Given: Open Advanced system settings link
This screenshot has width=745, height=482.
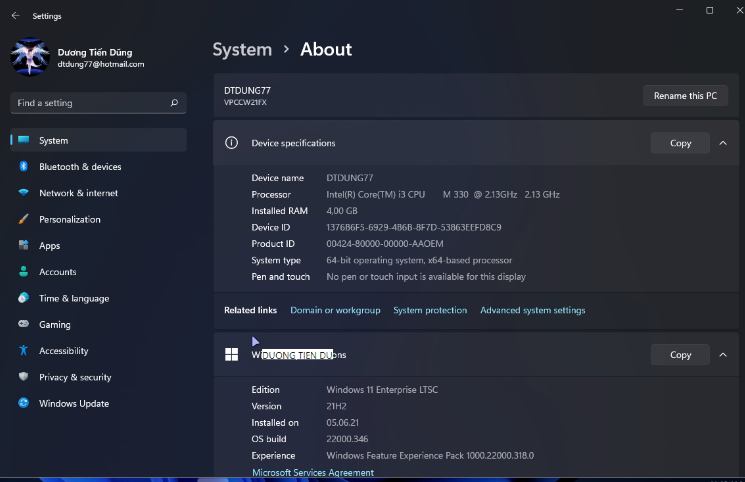Looking at the screenshot, I should click(x=533, y=310).
